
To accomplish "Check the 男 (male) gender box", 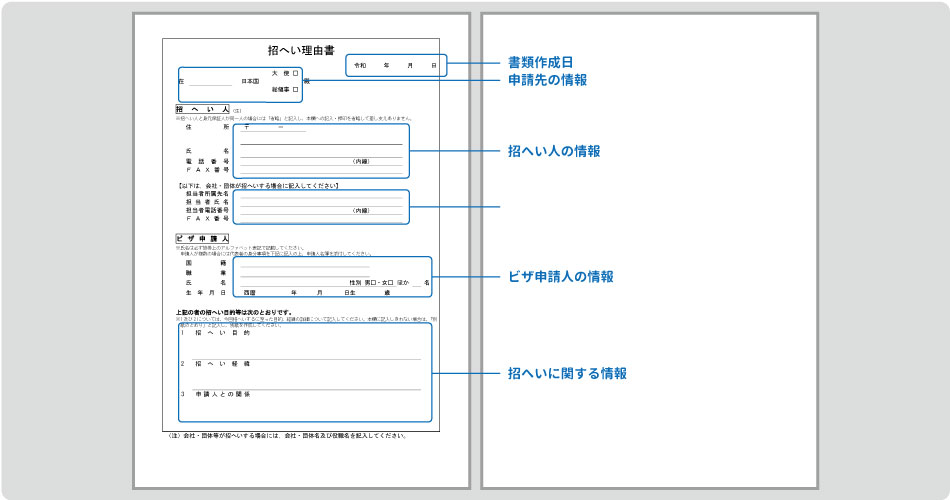I will (x=372, y=283).
